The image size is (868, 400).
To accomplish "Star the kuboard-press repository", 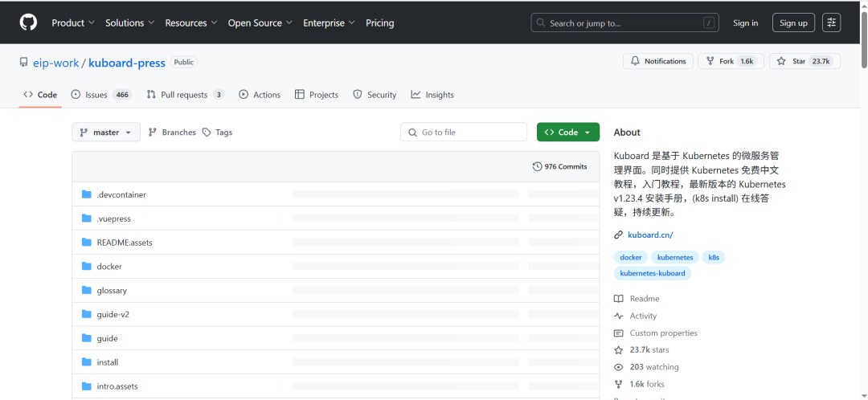I will tap(805, 61).
